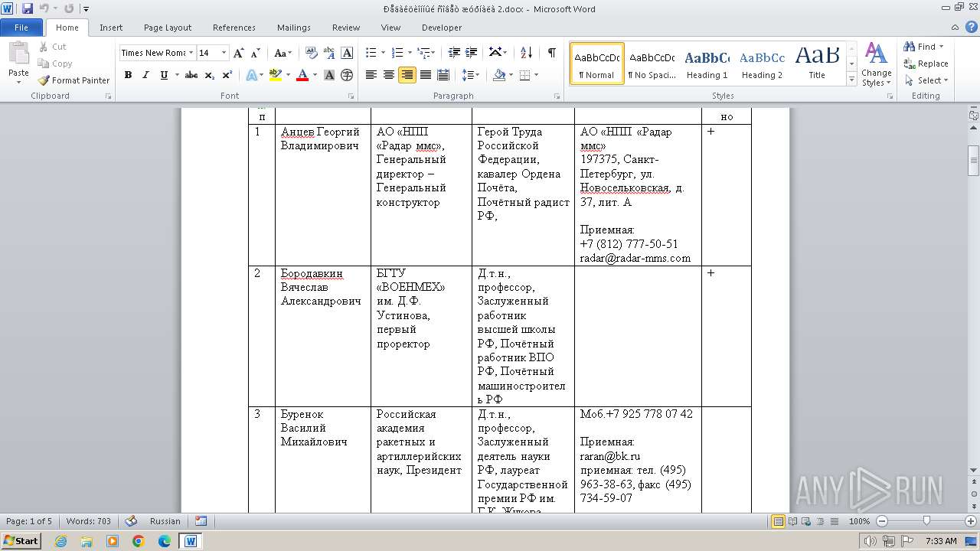Click the Copy button
The image size is (980, 551).
click(55, 64)
